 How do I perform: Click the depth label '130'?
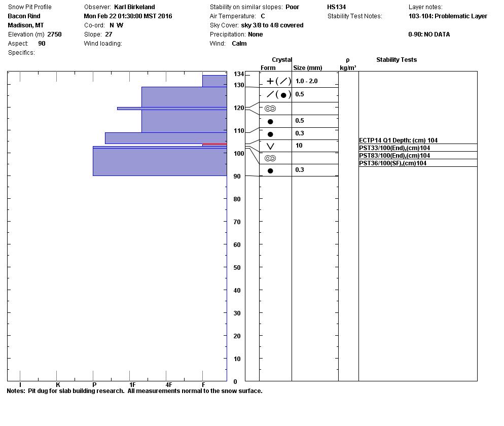(239, 85)
